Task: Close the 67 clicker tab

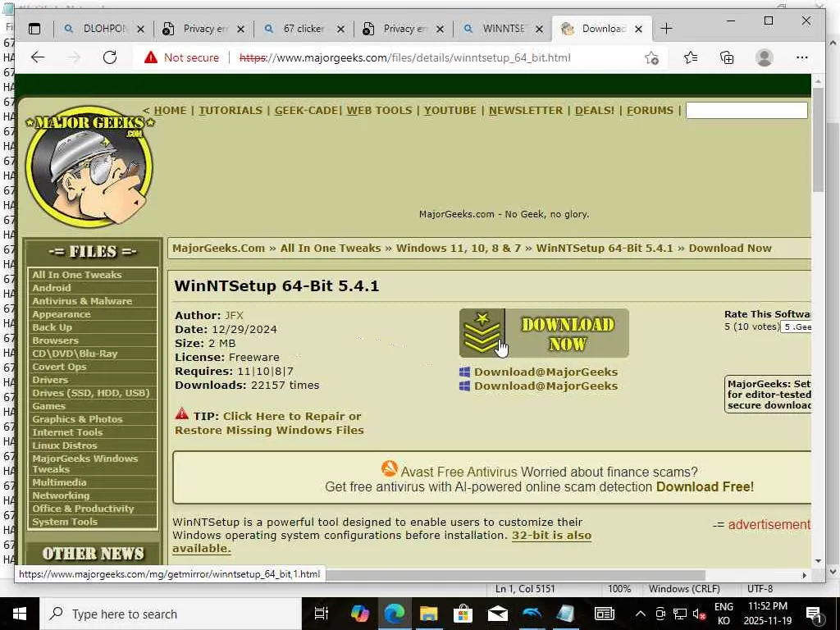Action: (x=340, y=29)
